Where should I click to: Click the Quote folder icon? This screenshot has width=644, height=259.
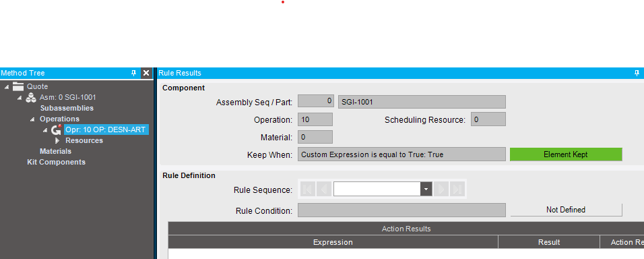pos(18,86)
